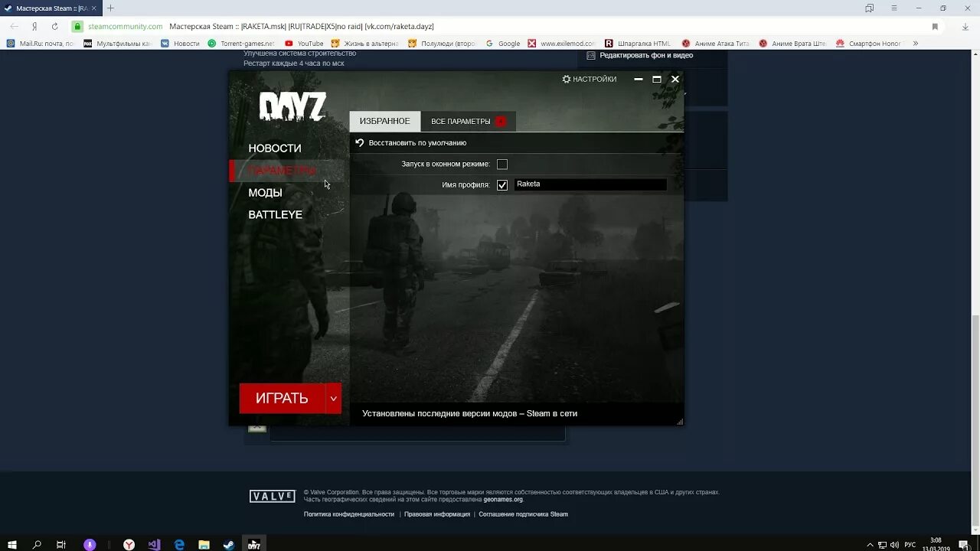Open Аниме Атака Титанов bookmark
Screen dimensions: 980x551
715,44
